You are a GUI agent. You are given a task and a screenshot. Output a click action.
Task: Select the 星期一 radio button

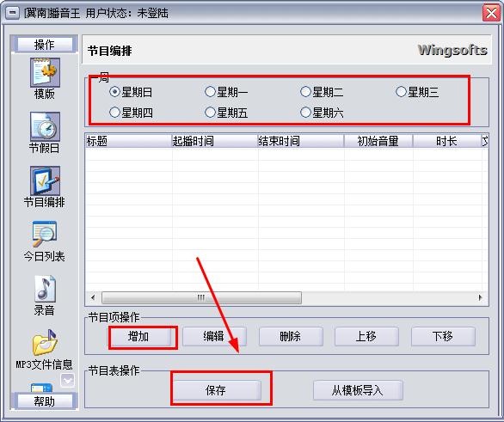[226, 93]
